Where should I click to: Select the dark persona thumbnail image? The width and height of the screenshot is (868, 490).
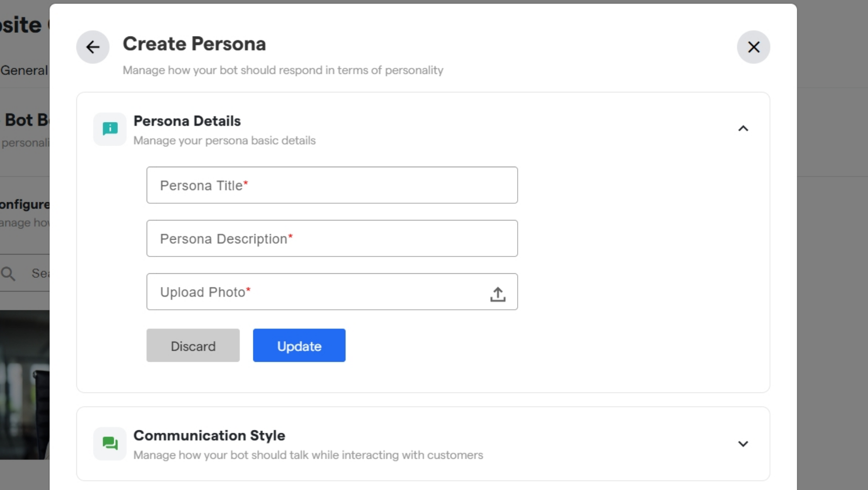click(x=25, y=385)
